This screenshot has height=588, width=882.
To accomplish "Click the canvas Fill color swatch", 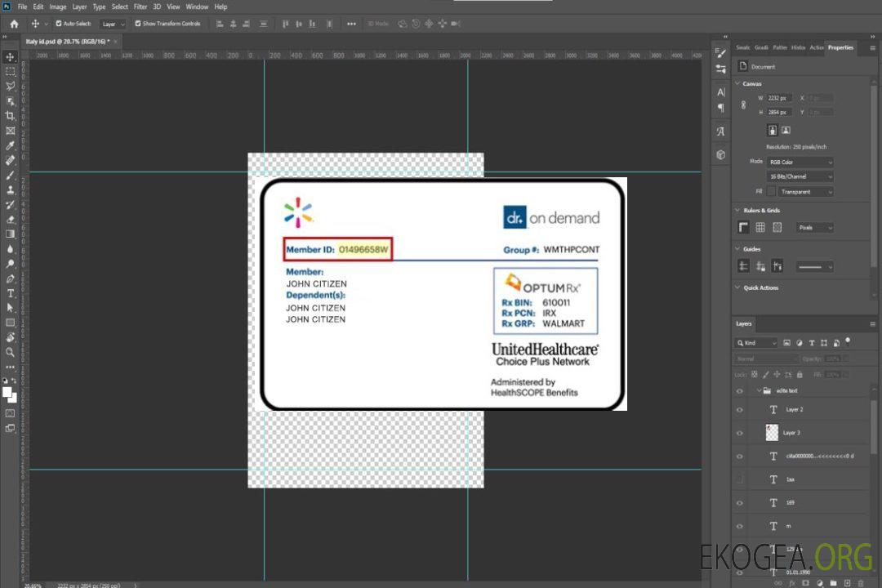I will [x=770, y=192].
